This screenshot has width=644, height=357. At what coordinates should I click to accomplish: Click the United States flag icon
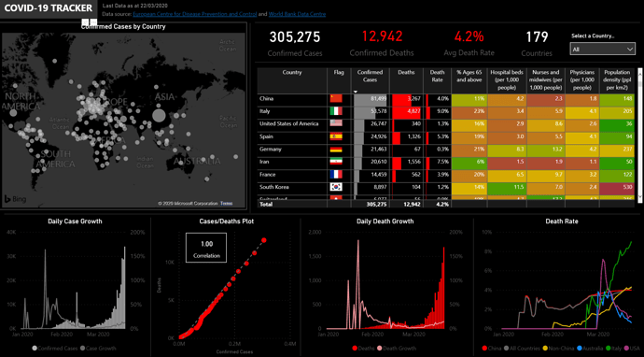click(x=336, y=123)
